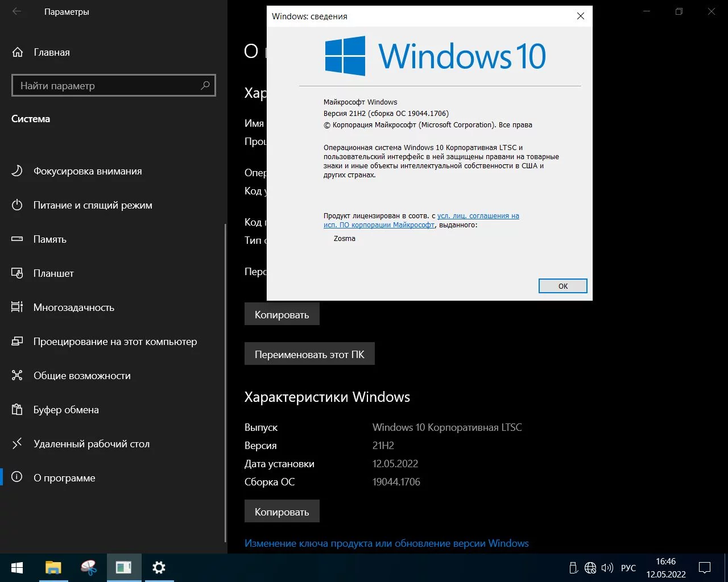Viewport: 728px width, 582px height.
Task: Open the Windows Start menu
Action: 17,568
